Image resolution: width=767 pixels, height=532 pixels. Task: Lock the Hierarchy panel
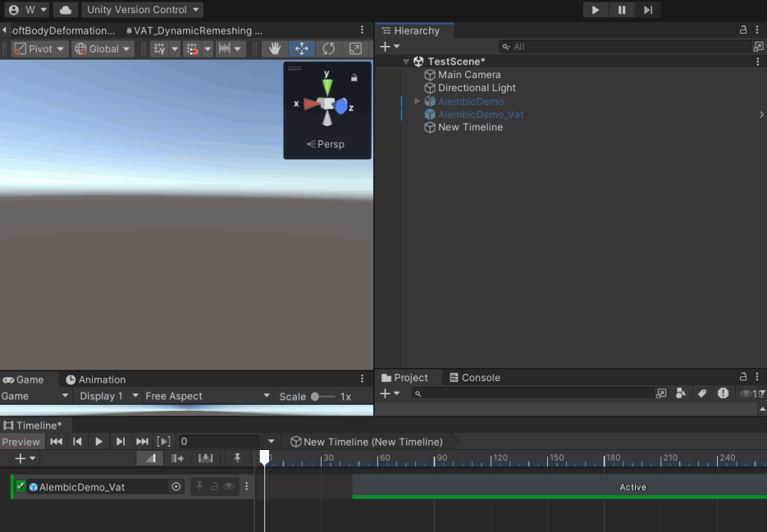tap(743, 30)
